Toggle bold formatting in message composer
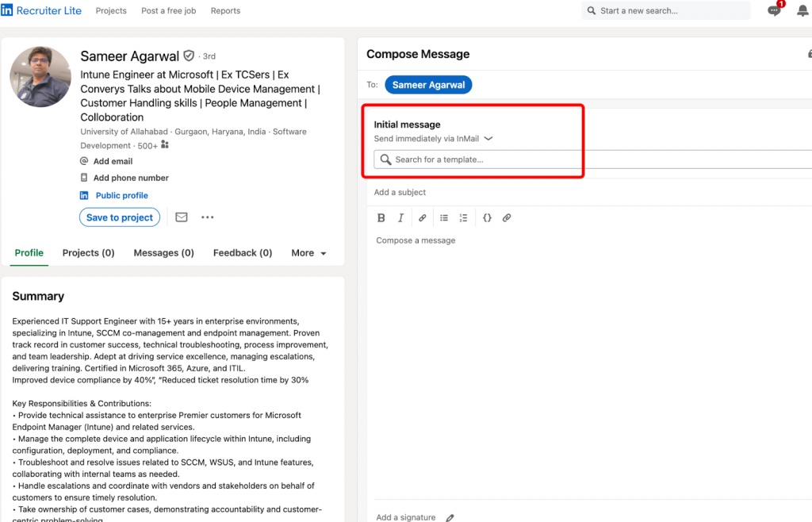The height and width of the screenshot is (522, 812). click(x=381, y=217)
